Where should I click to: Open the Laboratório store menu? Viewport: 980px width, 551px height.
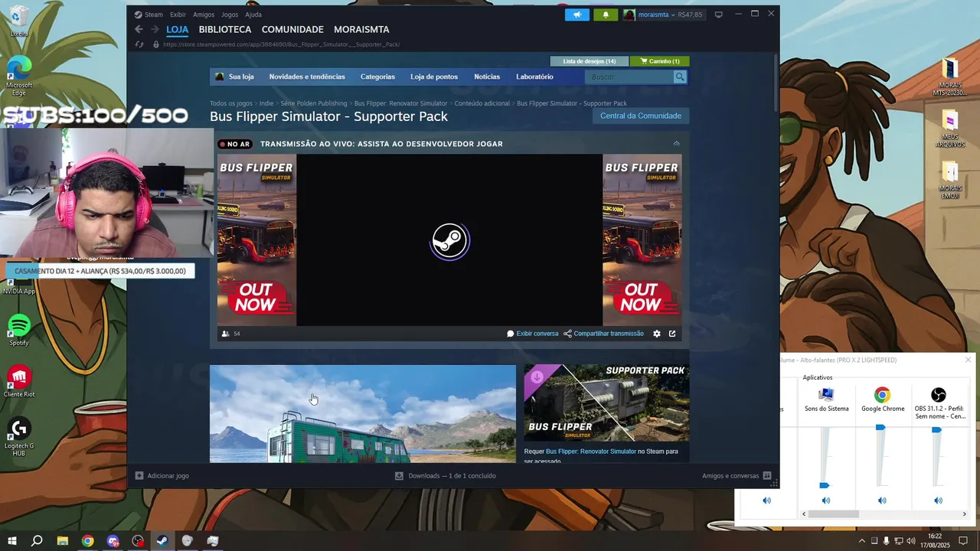pyautogui.click(x=534, y=77)
